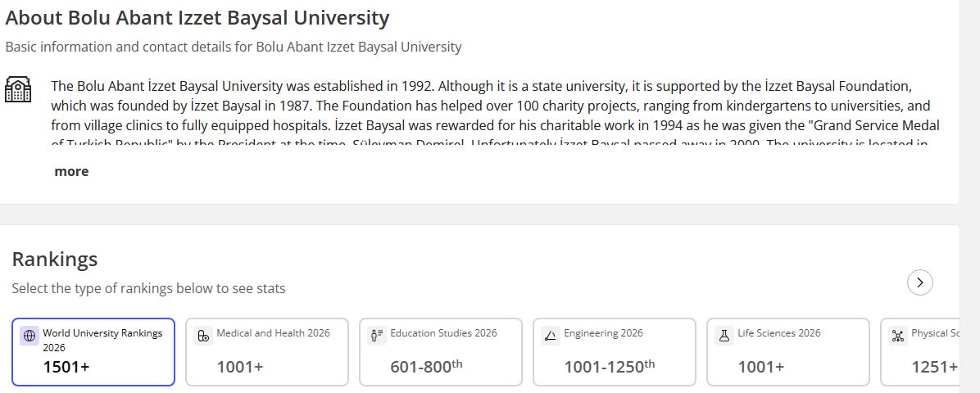Click the 1501+ world ranking value
This screenshot has width=980, height=393.
tap(66, 367)
